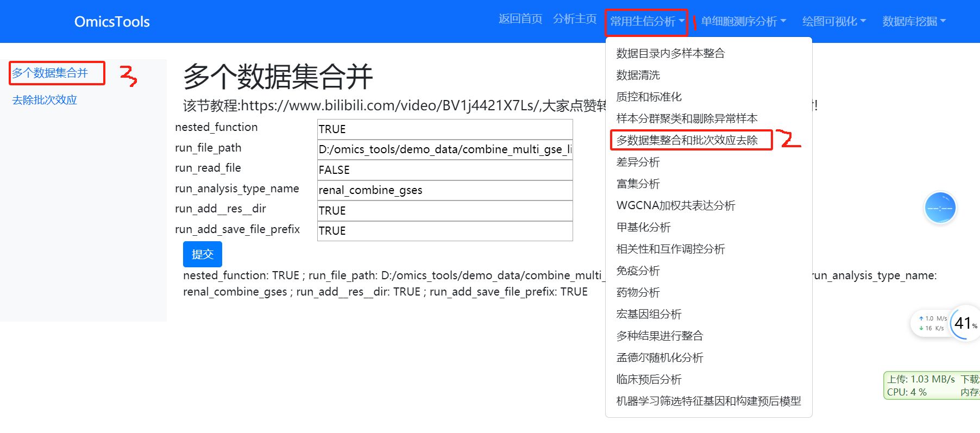Expand the 数据库挖掘 dropdown
This screenshot has height=433, width=980.
point(914,22)
